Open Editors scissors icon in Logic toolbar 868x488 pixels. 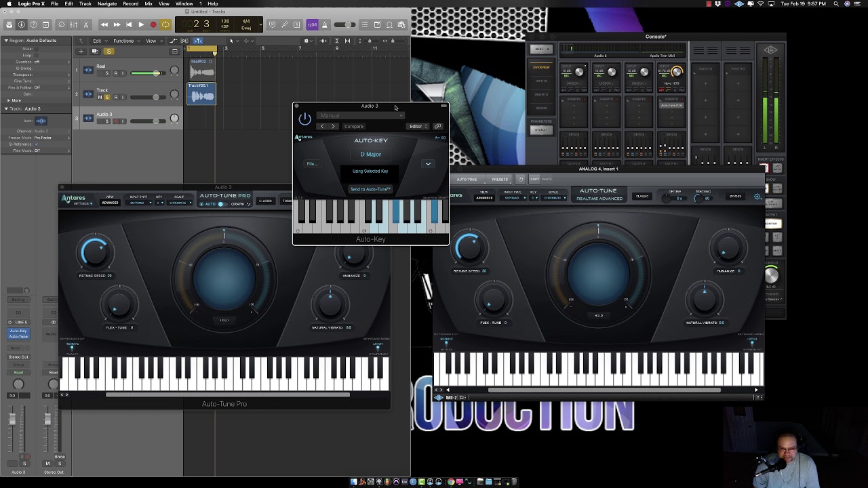(x=86, y=24)
